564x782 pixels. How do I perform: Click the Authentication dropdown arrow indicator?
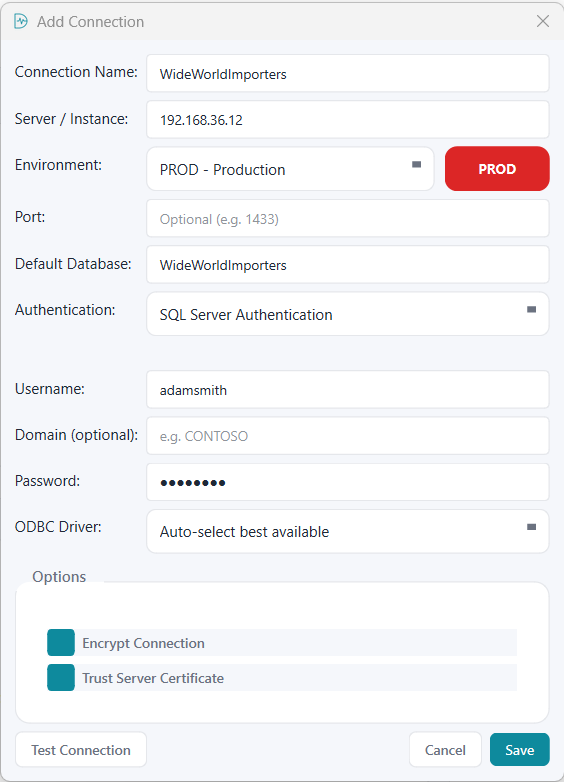pos(532,310)
